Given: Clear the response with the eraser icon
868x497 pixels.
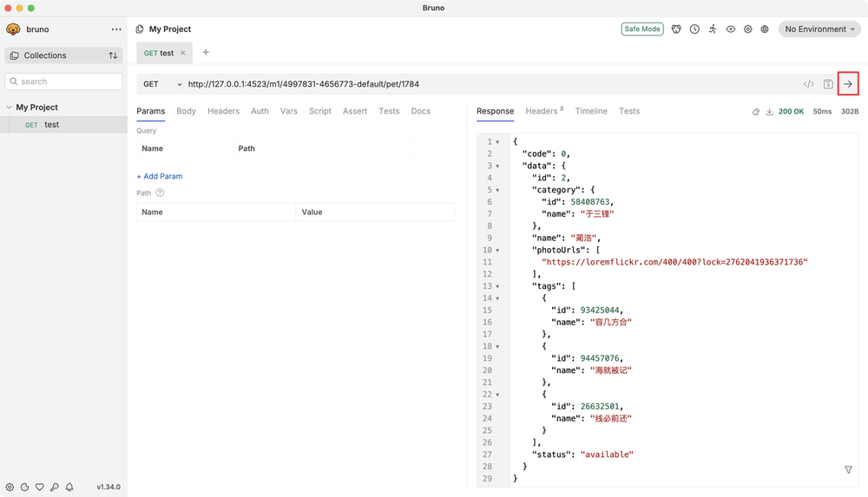Looking at the screenshot, I should tap(755, 112).
